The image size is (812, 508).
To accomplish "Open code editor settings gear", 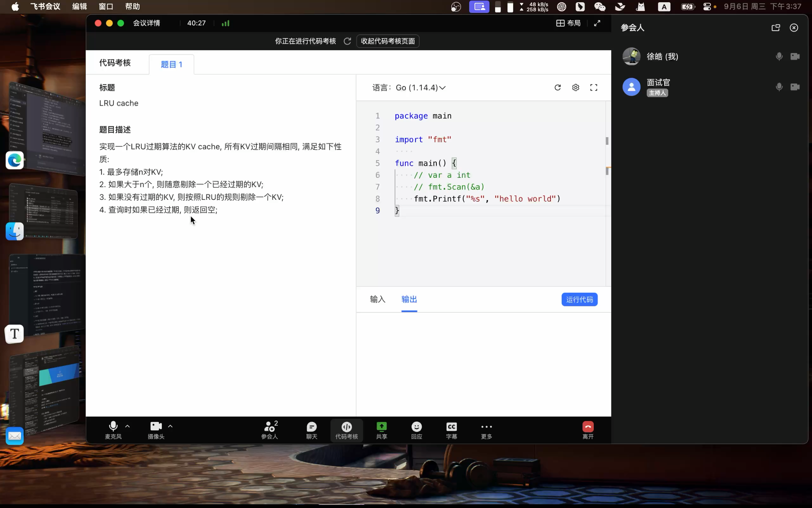I will tap(576, 88).
